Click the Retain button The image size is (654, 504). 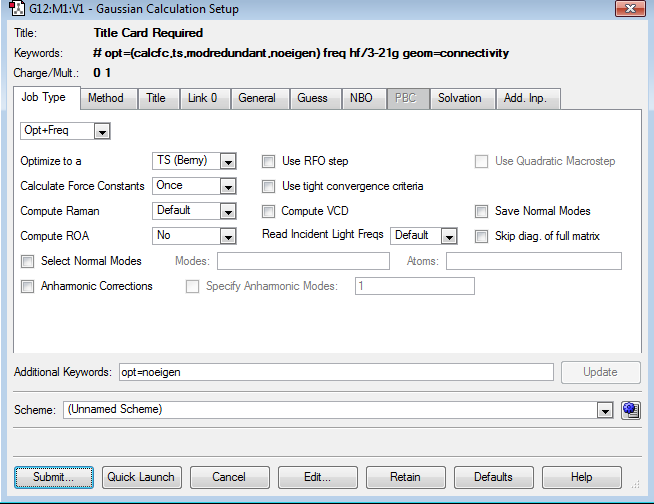406,477
